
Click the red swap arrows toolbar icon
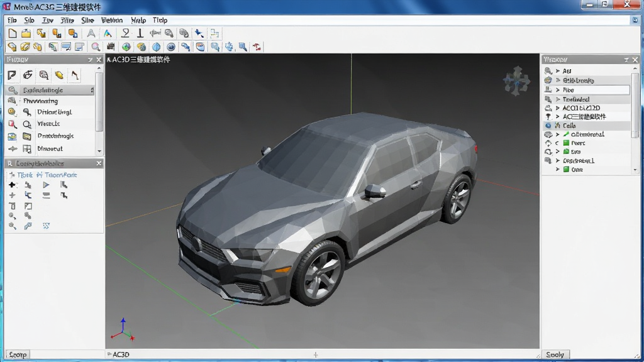point(257,47)
